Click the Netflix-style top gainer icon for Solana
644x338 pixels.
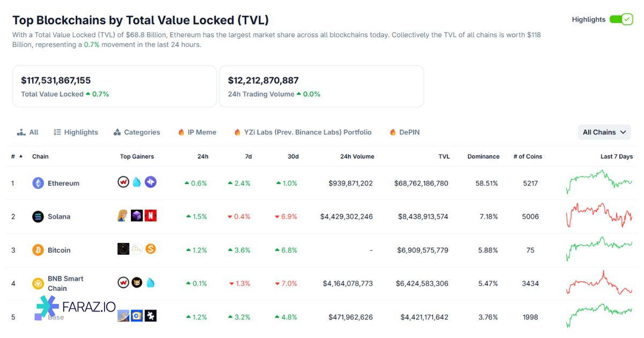coord(151,216)
